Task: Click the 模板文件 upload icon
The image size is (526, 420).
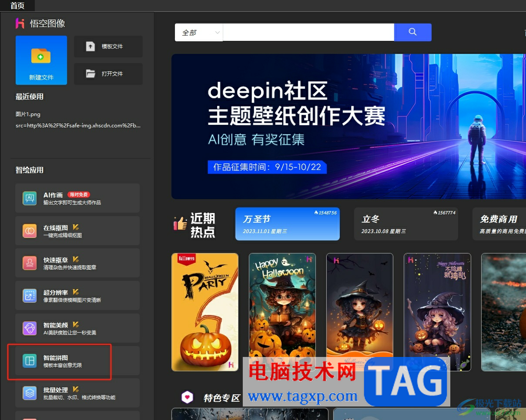Action: 90,46
